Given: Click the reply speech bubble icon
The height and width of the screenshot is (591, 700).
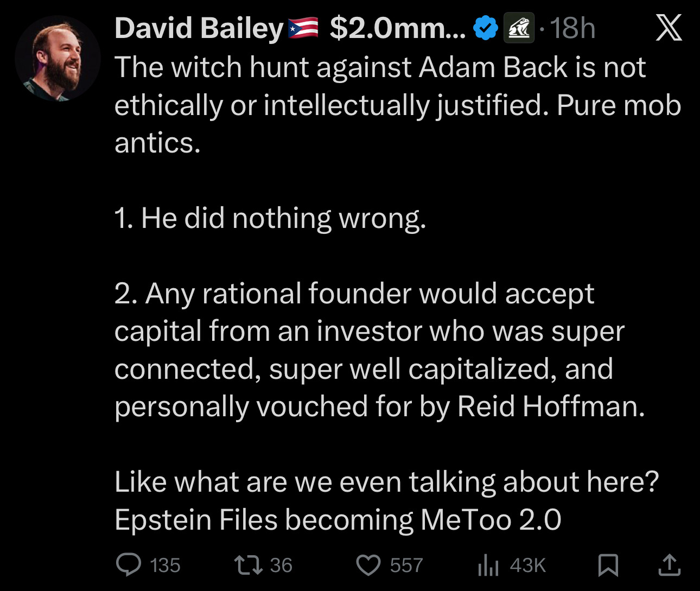Looking at the screenshot, I should pyautogui.click(x=129, y=564).
